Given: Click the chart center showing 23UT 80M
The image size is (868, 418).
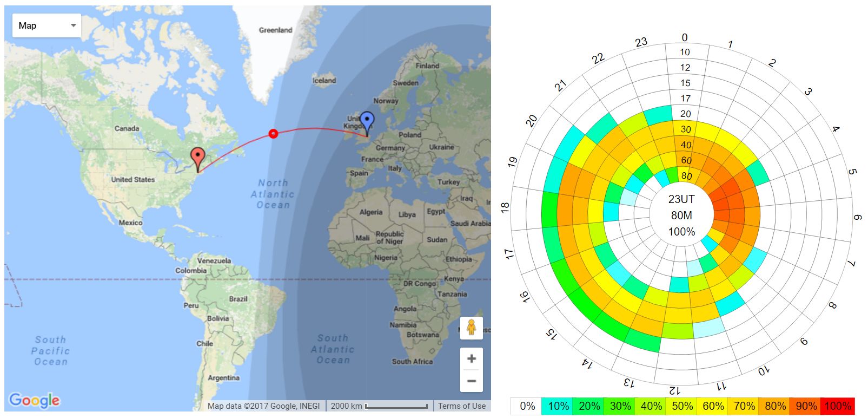Looking at the screenshot, I should (x=681, y=215).
